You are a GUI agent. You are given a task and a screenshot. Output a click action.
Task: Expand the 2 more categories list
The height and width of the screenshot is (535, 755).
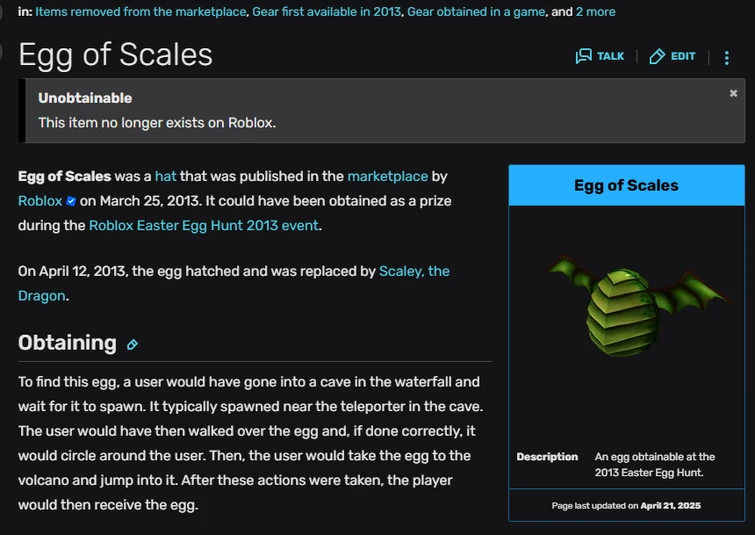595,12
